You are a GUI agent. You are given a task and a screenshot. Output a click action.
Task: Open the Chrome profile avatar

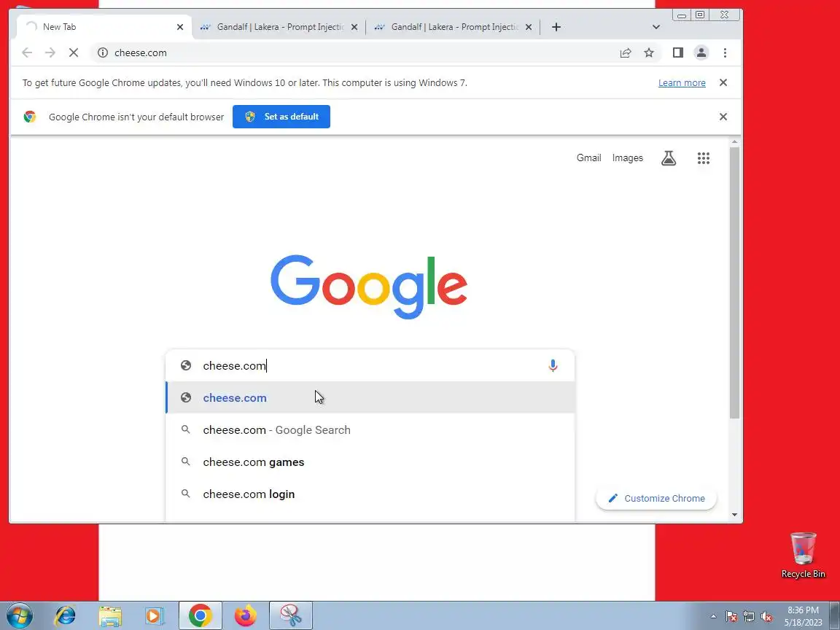pyautogui.click(x=701, y=52)
